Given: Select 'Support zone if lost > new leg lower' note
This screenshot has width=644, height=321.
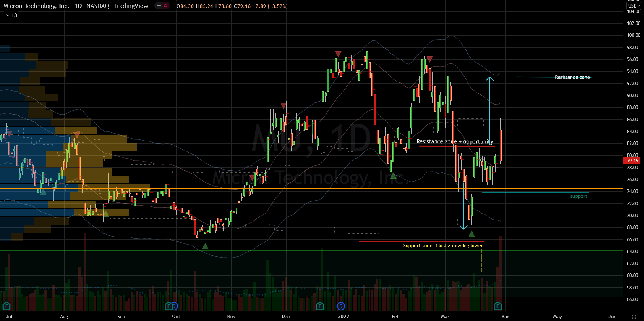Looking at the screenshot, I should click(x=443, y=246).
